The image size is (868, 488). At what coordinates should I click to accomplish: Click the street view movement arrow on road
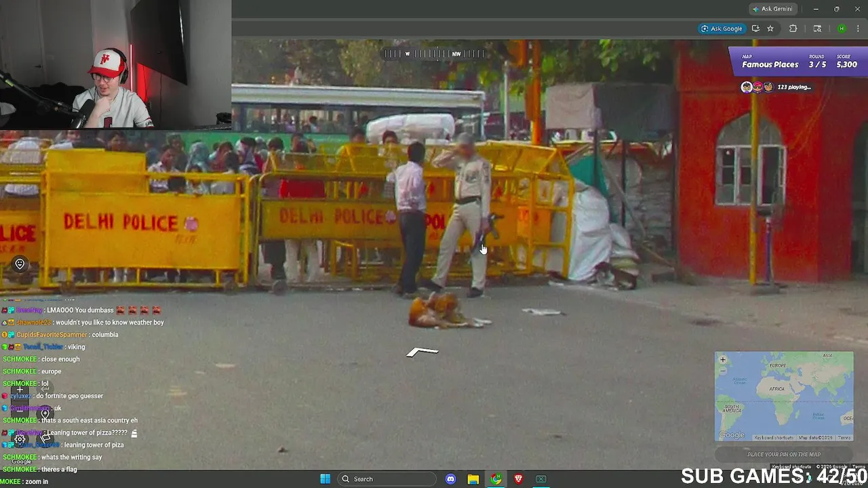[422, 352]
